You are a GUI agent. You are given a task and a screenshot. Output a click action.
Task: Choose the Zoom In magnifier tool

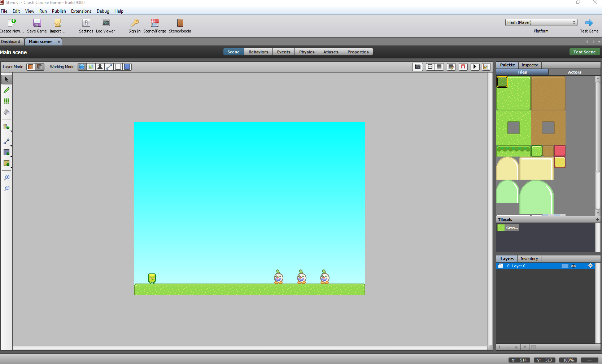(x=6, y=177)
